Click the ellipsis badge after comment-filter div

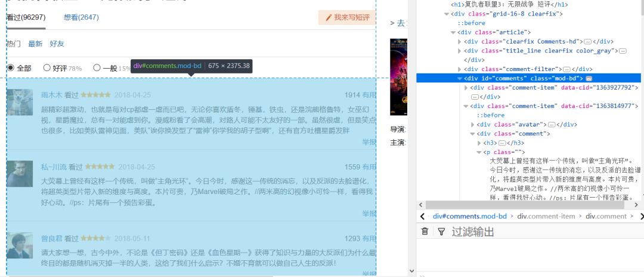coord(566,69)
